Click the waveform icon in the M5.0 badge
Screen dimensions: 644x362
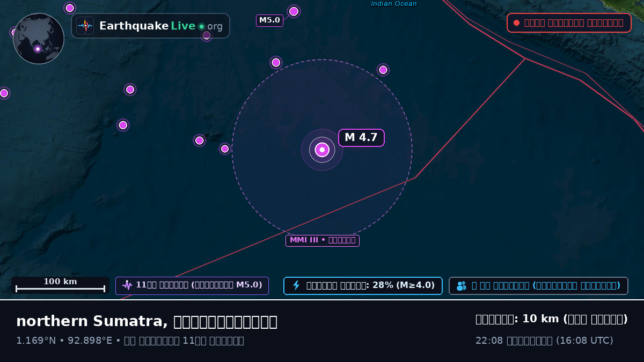127,285
